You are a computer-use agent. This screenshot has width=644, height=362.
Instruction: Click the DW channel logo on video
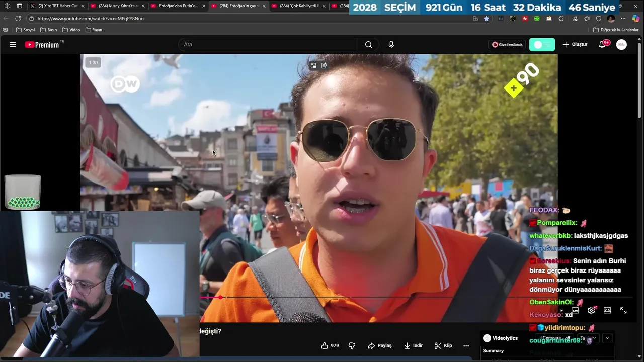[x=125, y=84]
